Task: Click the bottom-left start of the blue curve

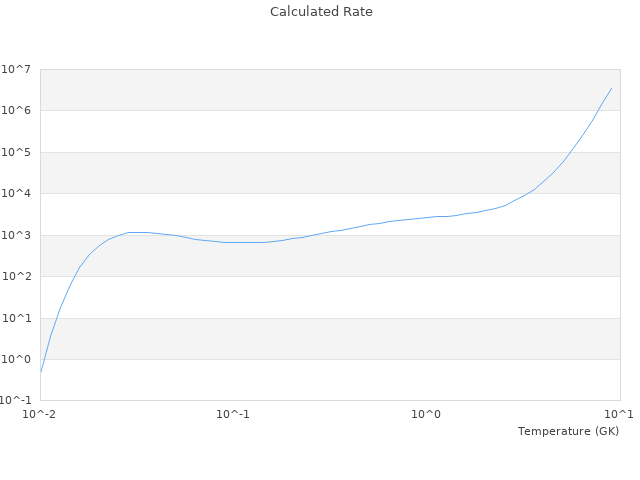Action: [41, 372]
